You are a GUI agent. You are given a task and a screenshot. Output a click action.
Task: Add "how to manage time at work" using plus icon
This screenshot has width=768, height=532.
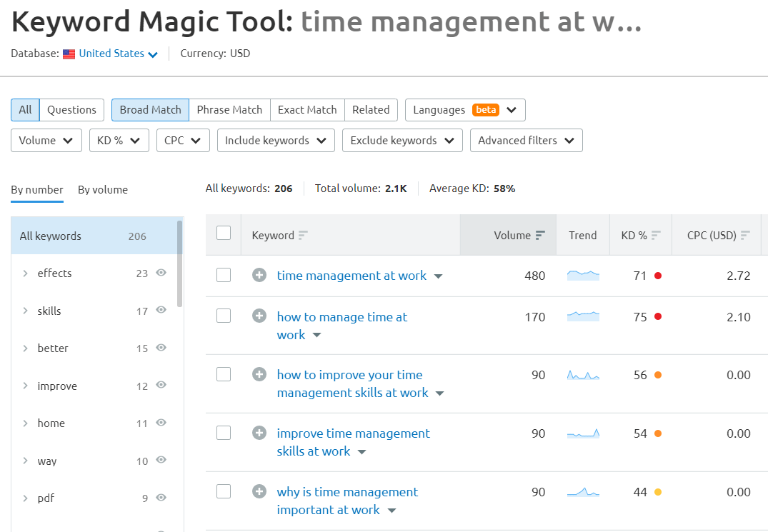click(259, 316)
